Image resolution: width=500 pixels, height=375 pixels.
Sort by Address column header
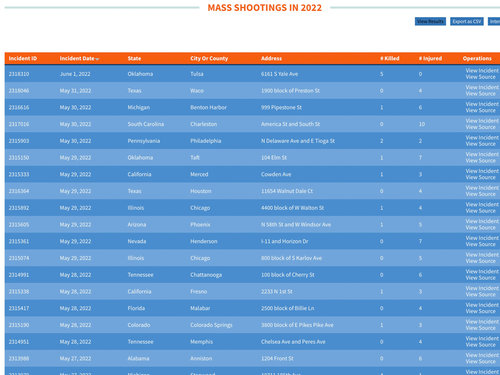(x=271, y=58)
